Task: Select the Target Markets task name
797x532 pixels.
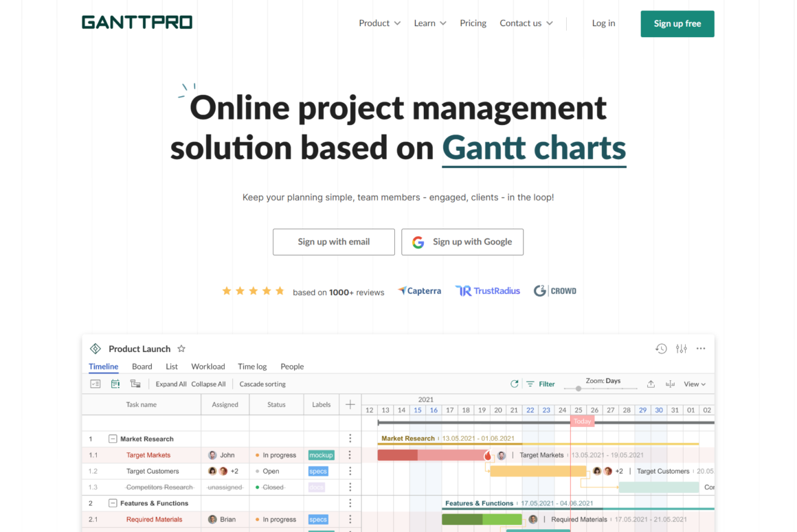Action: (x=148, y=455)
